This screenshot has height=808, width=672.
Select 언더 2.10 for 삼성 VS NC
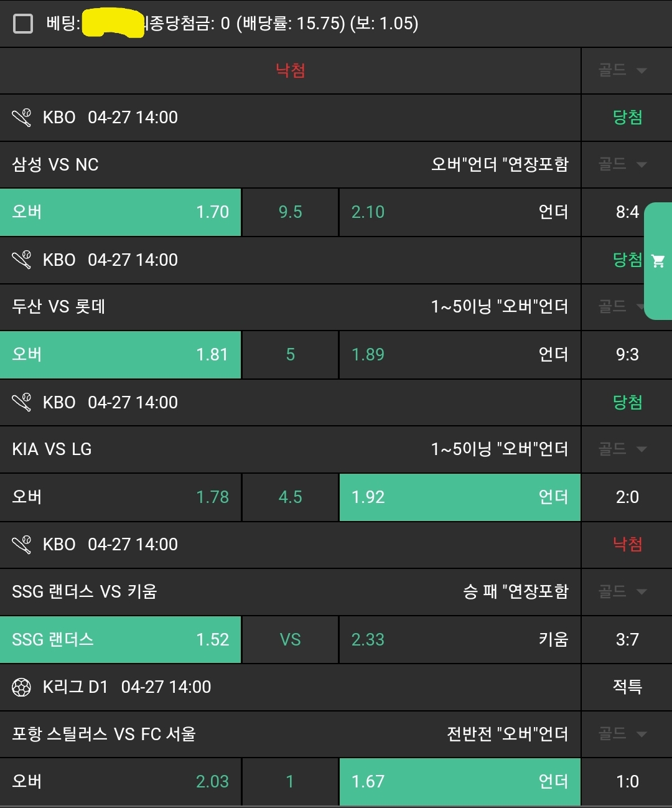pyautogui.click(x=459, y=212)
